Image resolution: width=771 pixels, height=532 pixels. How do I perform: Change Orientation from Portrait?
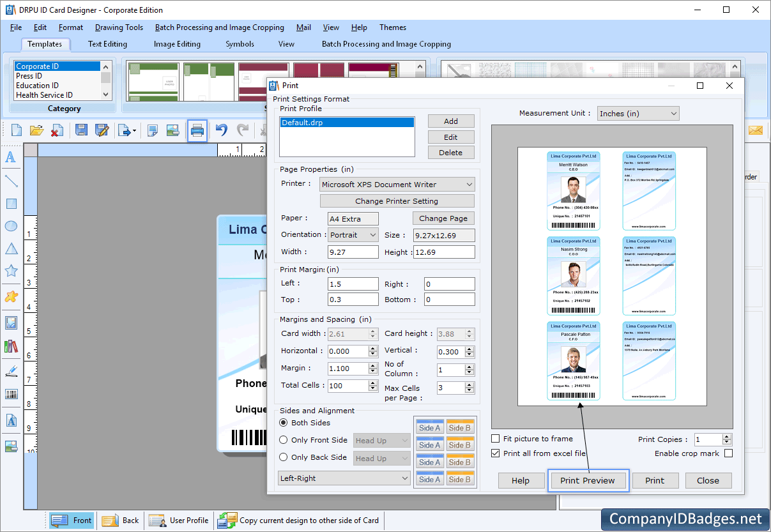[353, 234]
